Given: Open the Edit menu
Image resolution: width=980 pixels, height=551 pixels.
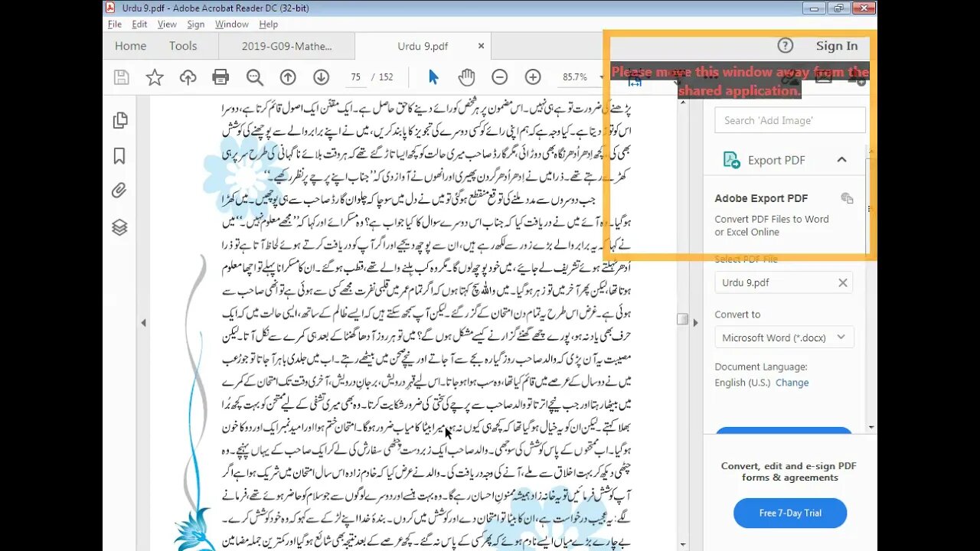Looking at the screenshot, I should 139,24.
